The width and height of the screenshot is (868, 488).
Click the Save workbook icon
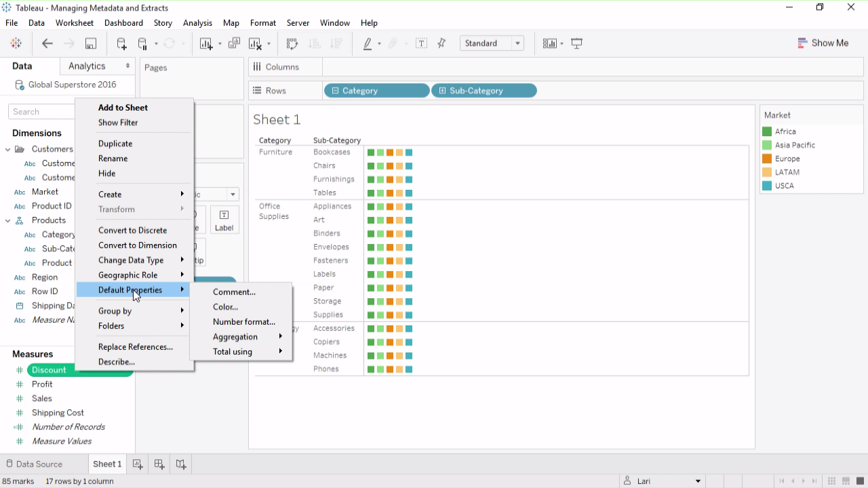pyautogui.click(x=91, y=43)
